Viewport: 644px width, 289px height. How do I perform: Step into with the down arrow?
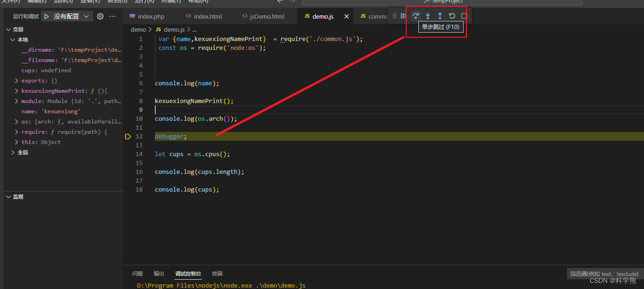[x=428, y=16]
